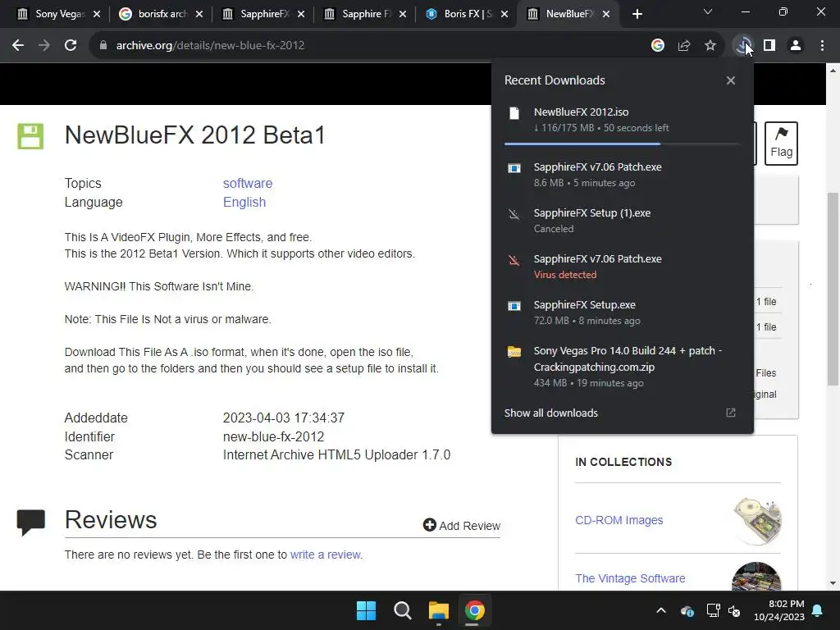Click the CD-ROM Images collection thumbnail
This screenshot has width=840, height=630.
(x=757, y=520)
